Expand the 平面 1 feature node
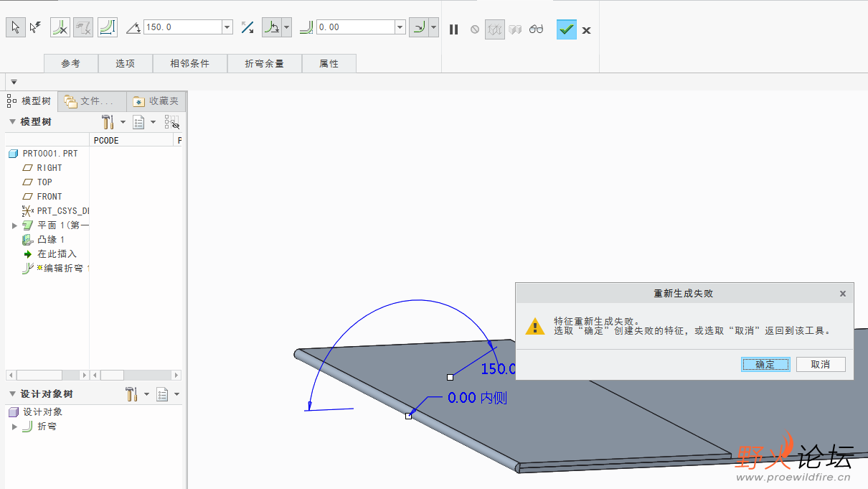 [x=14, y=225]
